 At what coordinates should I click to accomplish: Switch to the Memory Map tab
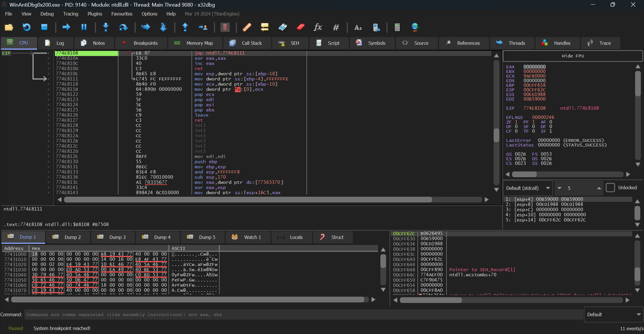point(195,43)
